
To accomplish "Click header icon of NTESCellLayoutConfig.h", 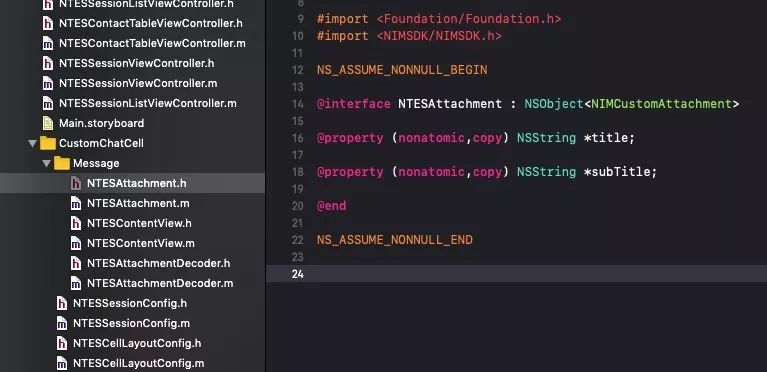I will coord(62,344).
